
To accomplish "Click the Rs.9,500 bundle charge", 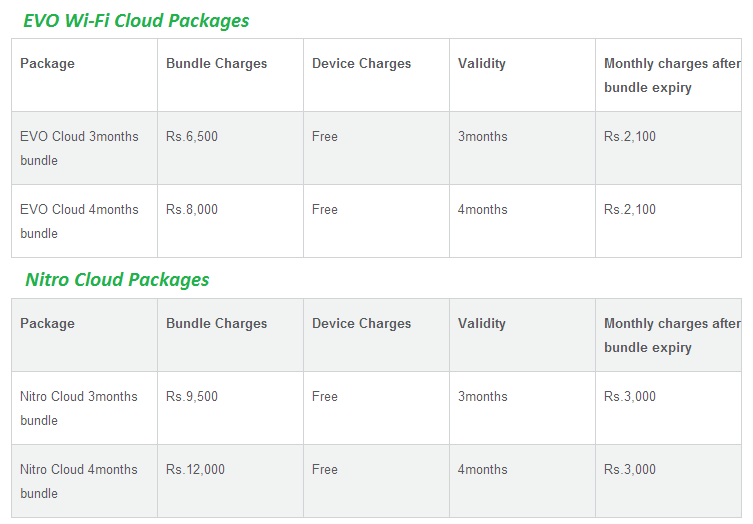I will 192,397.
